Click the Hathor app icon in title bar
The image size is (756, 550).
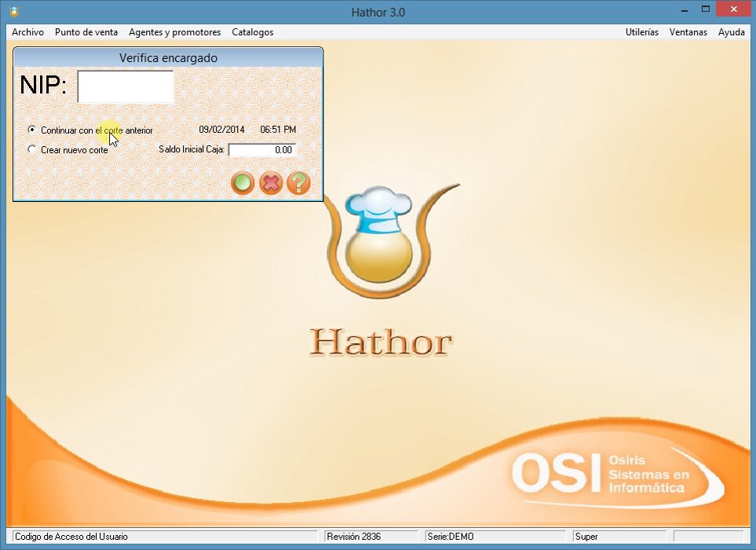click(14, 11)
